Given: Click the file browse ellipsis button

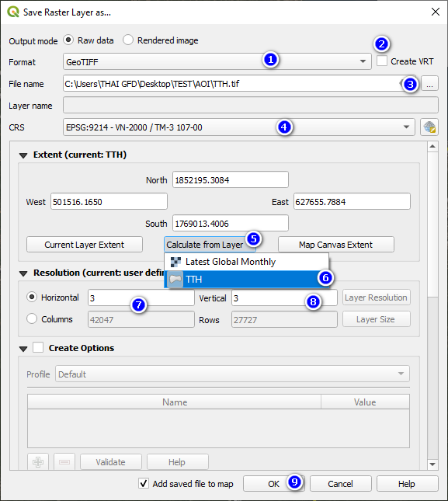Looking at the screenshot, I should pyautogui.click(x=429, y=84).
